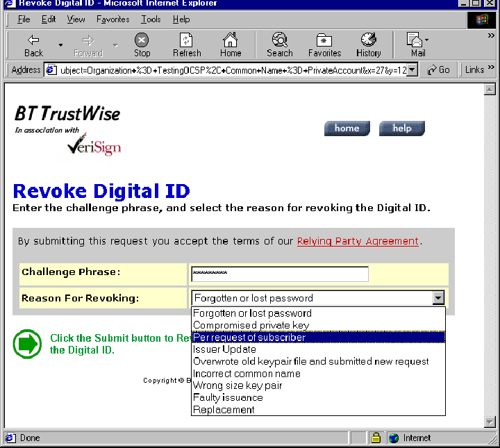The image size is (500, 448).
Task: Click the page icon in the address bar
Action: click(51, 70)
